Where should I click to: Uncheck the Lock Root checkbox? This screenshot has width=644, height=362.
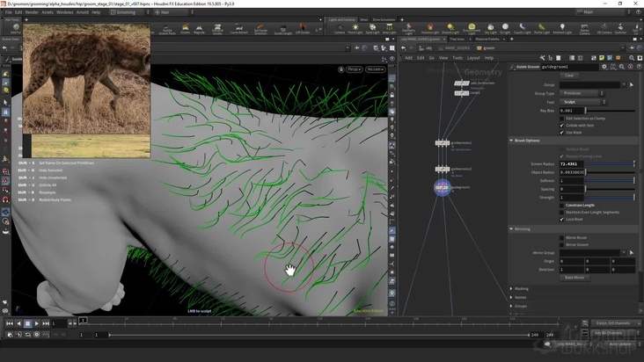point(561,219)
